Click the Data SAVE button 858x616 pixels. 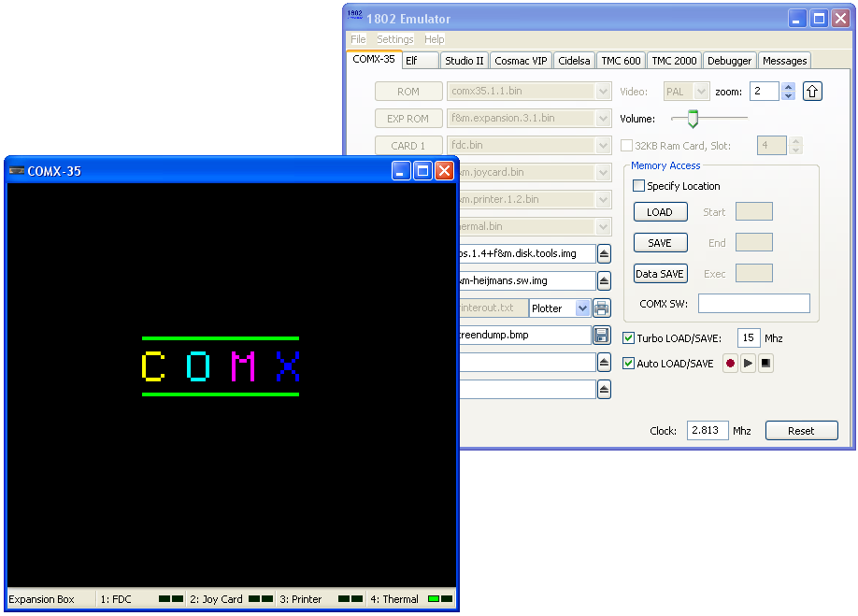coord(660,274)
